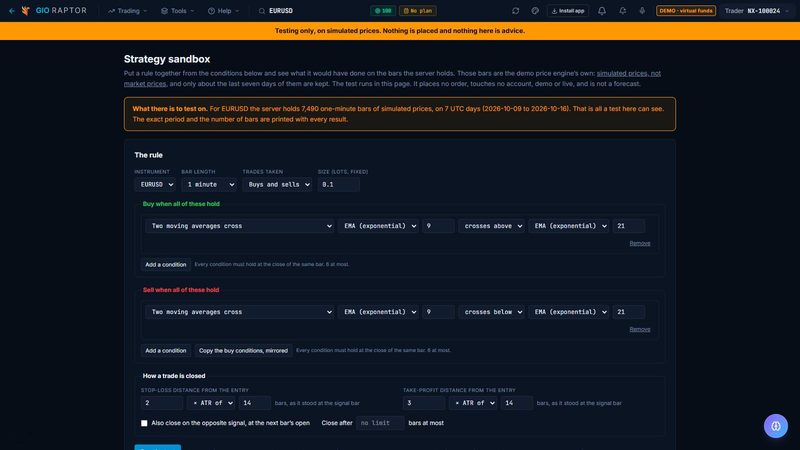Image resolution: width=800 pixels, height=450 pixels.
Task: Click the take-profit ATR period field
Action: [517, 403]
